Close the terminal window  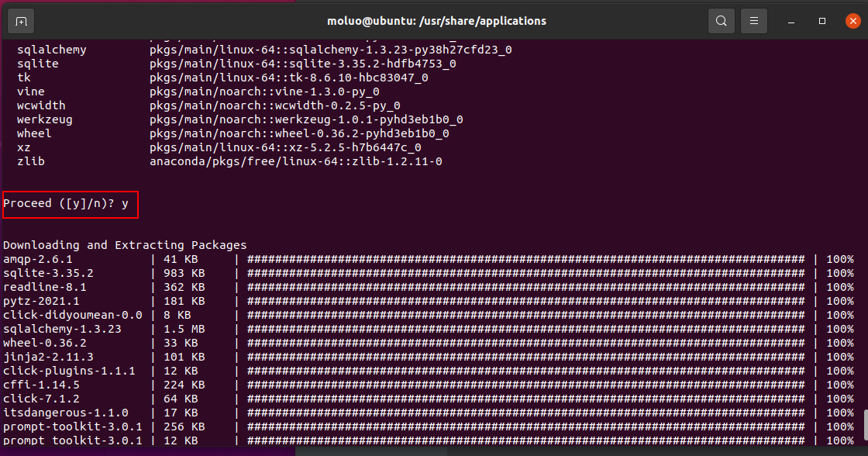[853, 21]
